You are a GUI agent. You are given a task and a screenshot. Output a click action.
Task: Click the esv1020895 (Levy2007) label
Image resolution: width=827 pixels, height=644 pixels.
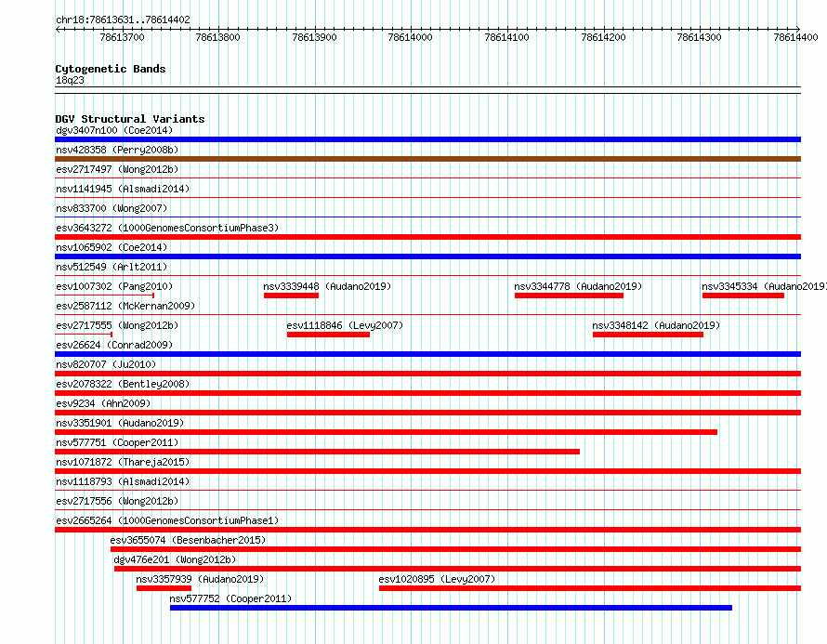coord(437,579)
